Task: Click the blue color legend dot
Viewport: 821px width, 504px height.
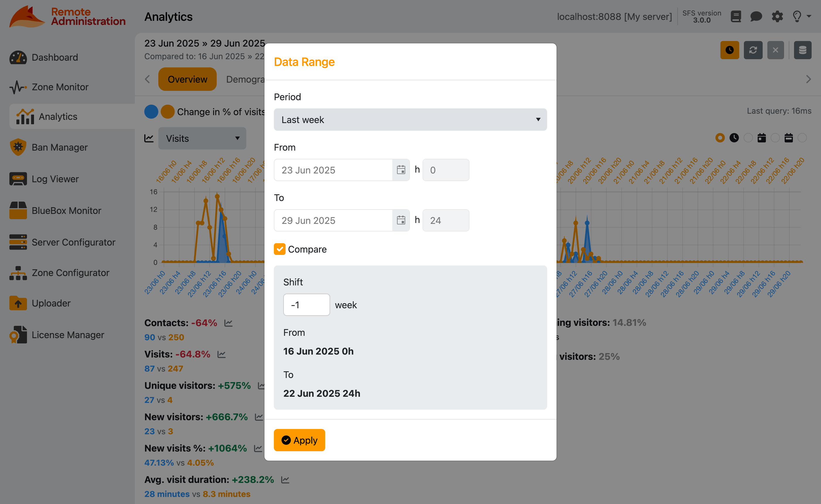Action: 151,112
